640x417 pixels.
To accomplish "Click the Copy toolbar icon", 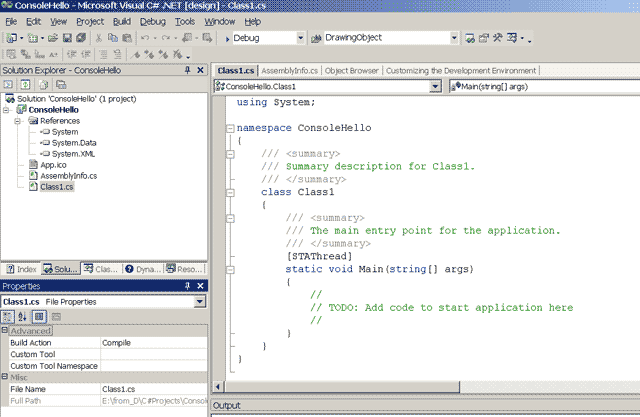I will tap(113, 38).
